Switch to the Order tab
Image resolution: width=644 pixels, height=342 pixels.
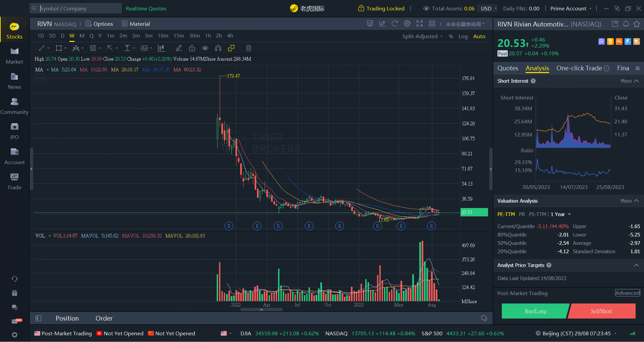[x=104, y=318]
